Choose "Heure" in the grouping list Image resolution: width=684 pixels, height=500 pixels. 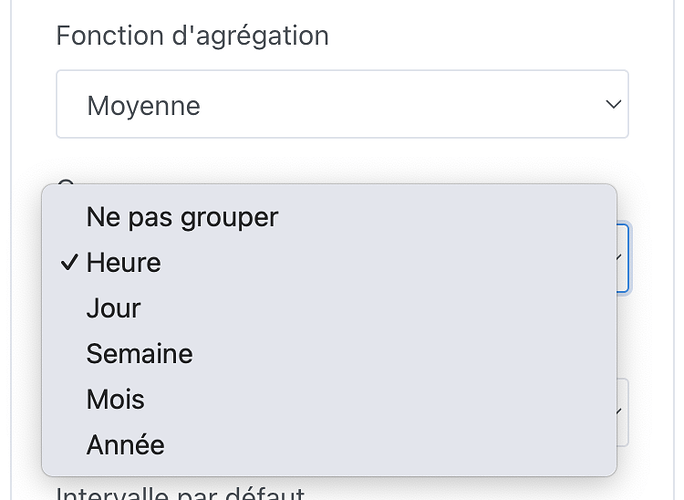point(123,263)
